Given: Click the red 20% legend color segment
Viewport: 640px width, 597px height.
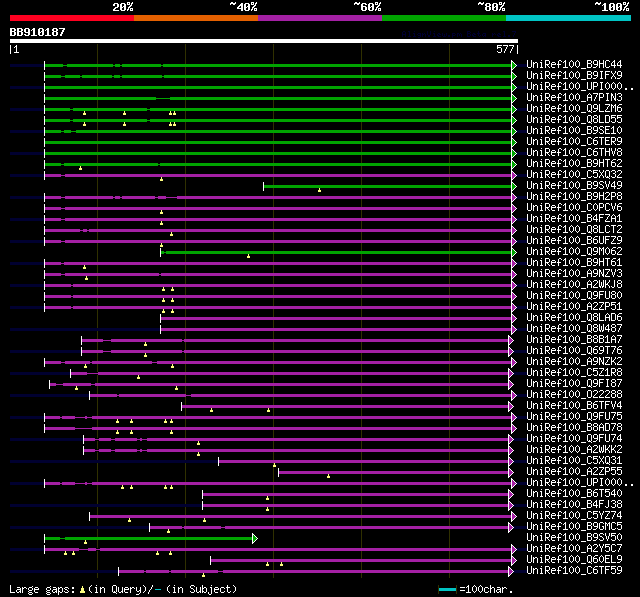Looking at the screenshot, I should (72, 18).
